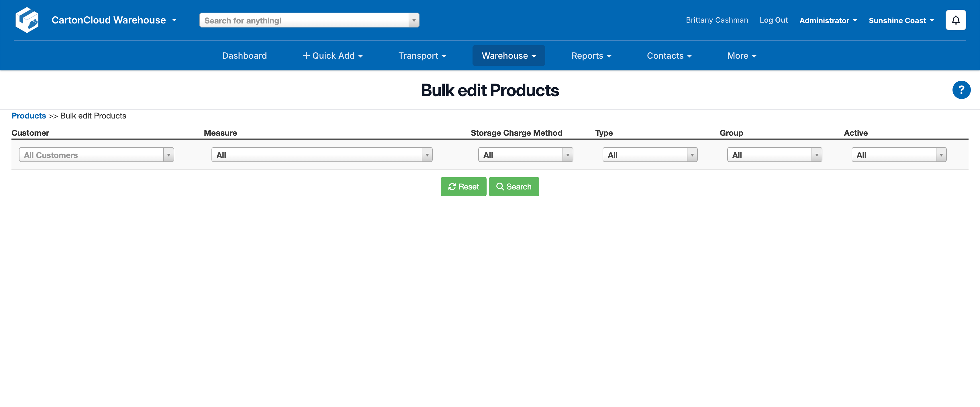
Task: Expand the Type filter dropdown
Action: coord(649,155)
